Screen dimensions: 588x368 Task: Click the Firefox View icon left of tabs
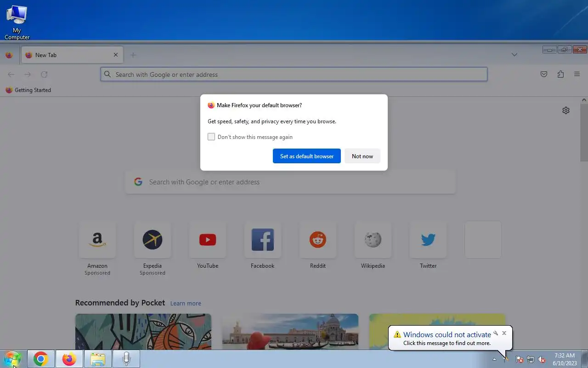(9, 55)
